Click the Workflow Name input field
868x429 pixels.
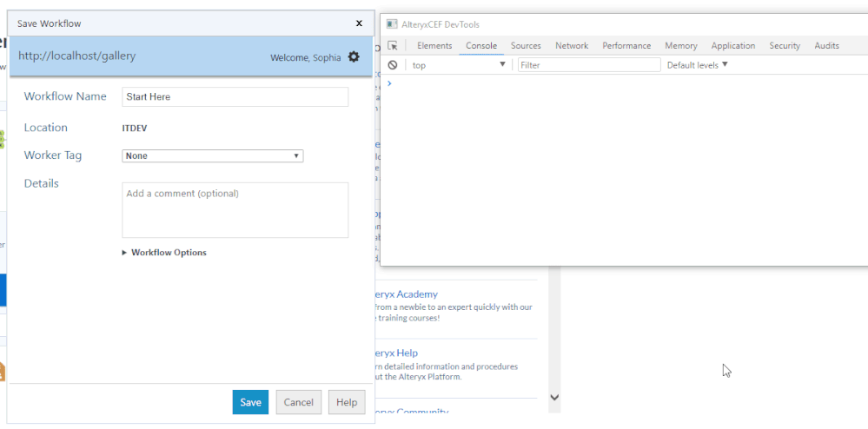pos(235,97)
